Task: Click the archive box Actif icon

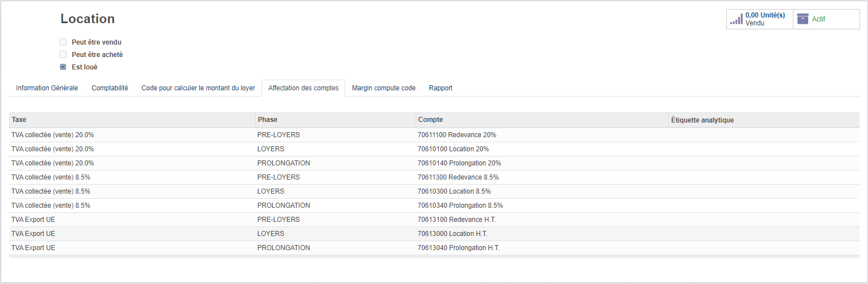Action: (x=802, y=19)
